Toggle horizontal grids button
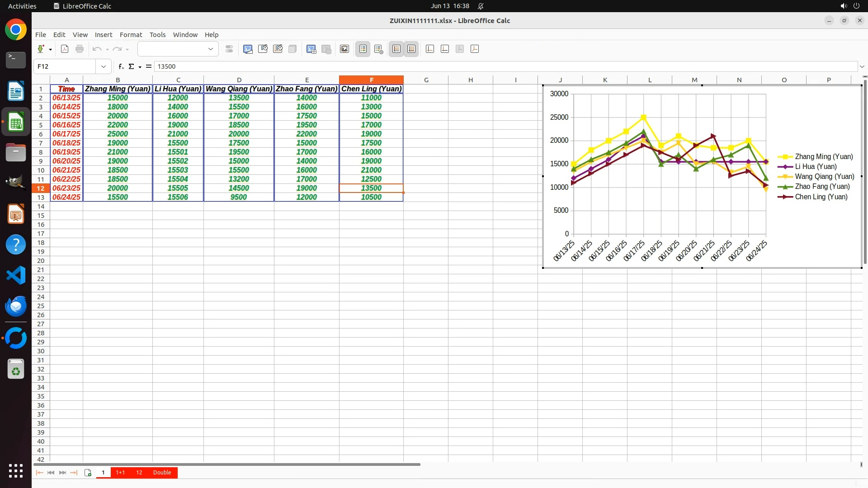This screenshot has width=868, height=488. (396, 49)
